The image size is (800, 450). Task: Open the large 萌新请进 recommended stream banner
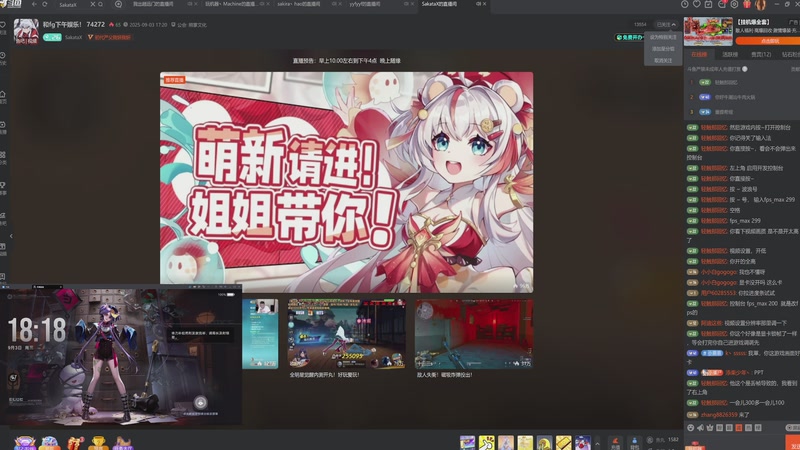(346, 182)
